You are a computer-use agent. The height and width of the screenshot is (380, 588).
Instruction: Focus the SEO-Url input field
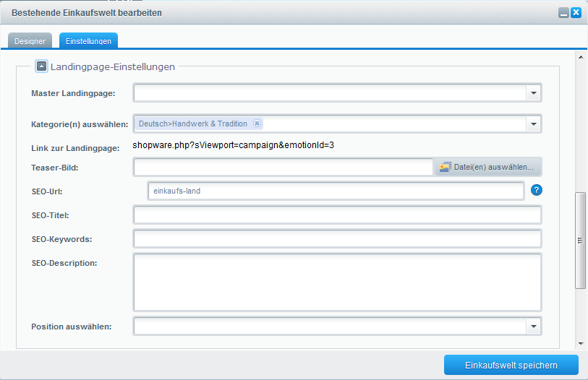[336, 191]
